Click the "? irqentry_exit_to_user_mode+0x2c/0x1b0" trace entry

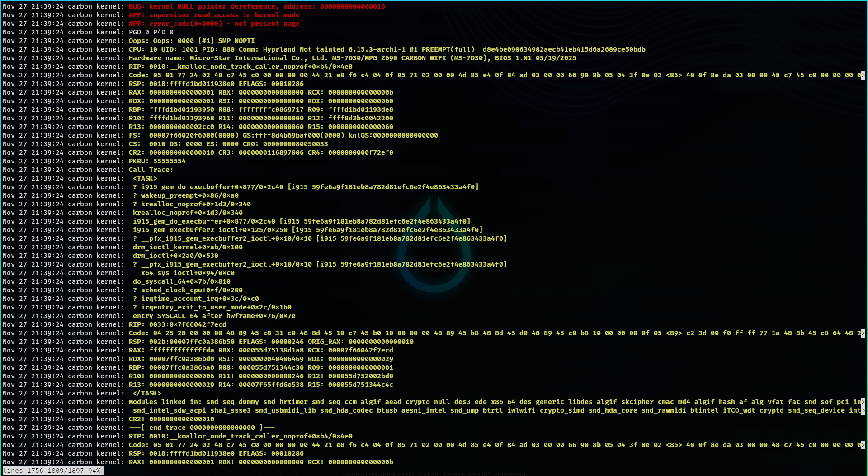click(x=212, y=308)
